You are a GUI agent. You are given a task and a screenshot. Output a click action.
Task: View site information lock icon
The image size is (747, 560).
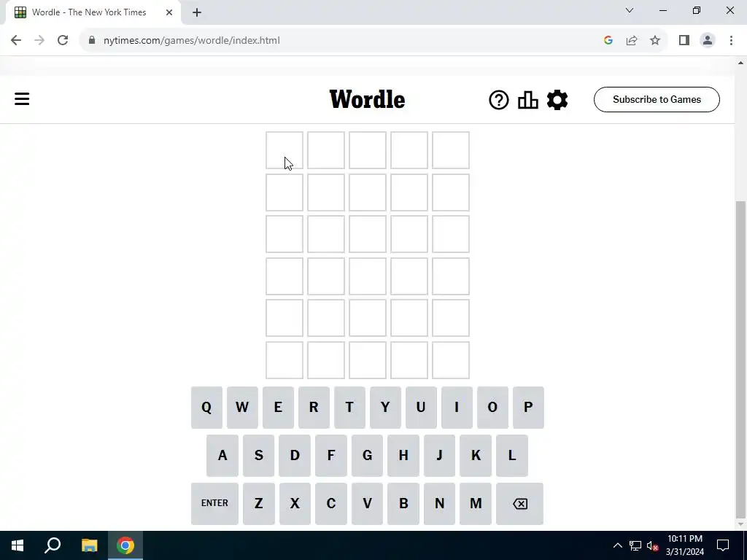tap(92, 41)
